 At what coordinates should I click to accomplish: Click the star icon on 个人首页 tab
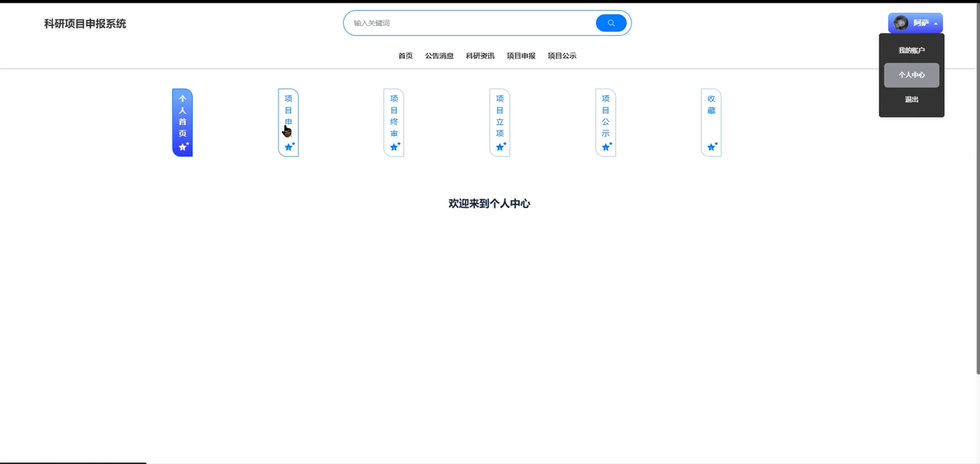coord(183,147)
